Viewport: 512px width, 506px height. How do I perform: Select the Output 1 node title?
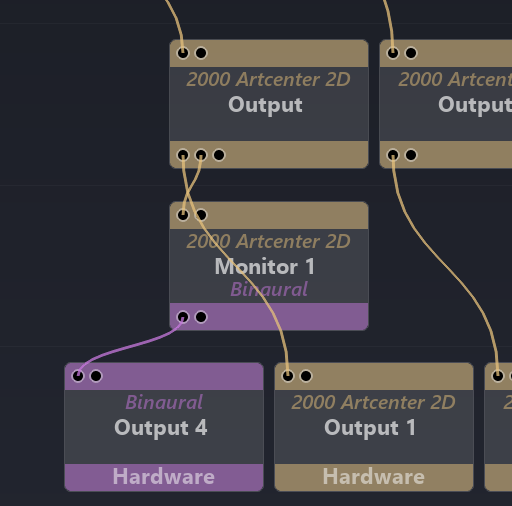[x=370, y=428]
